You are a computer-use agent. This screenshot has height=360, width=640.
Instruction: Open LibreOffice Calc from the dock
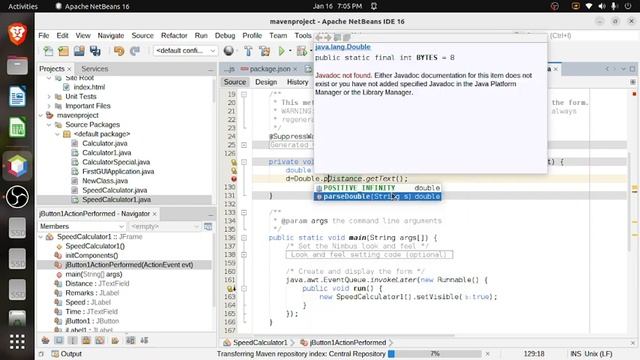(17, 127)
